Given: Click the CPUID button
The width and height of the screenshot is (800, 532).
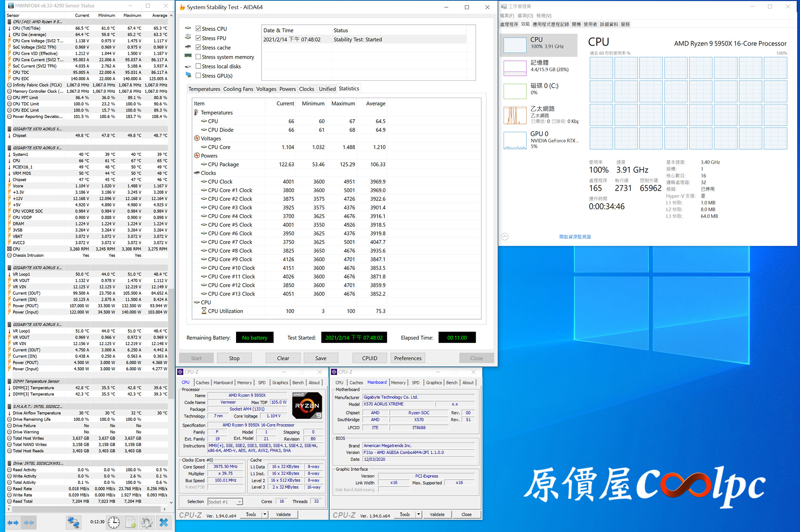Looking at the screenshot, I should click(370, 358).
